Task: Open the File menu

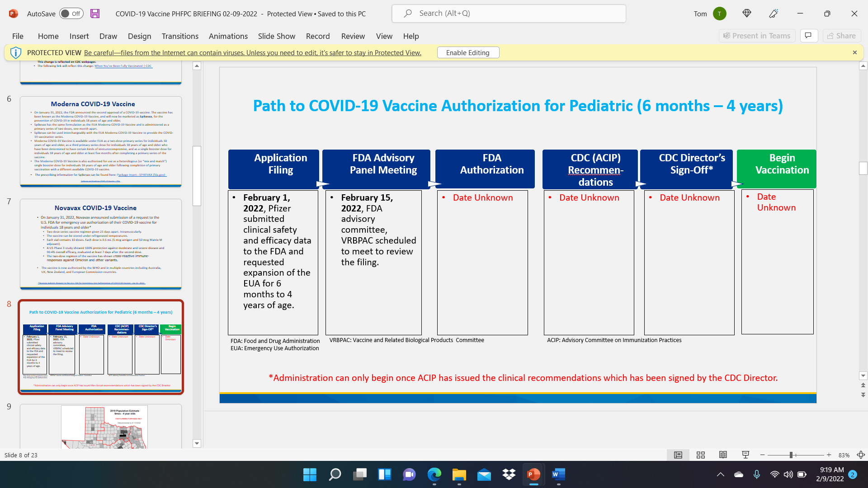Action: point(18,36)
